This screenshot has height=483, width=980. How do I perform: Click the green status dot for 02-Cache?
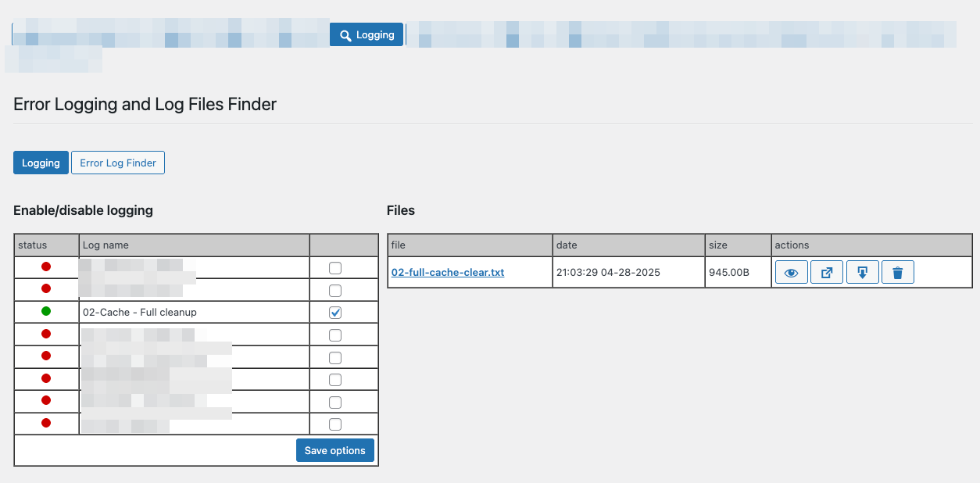tap(46, 311)
